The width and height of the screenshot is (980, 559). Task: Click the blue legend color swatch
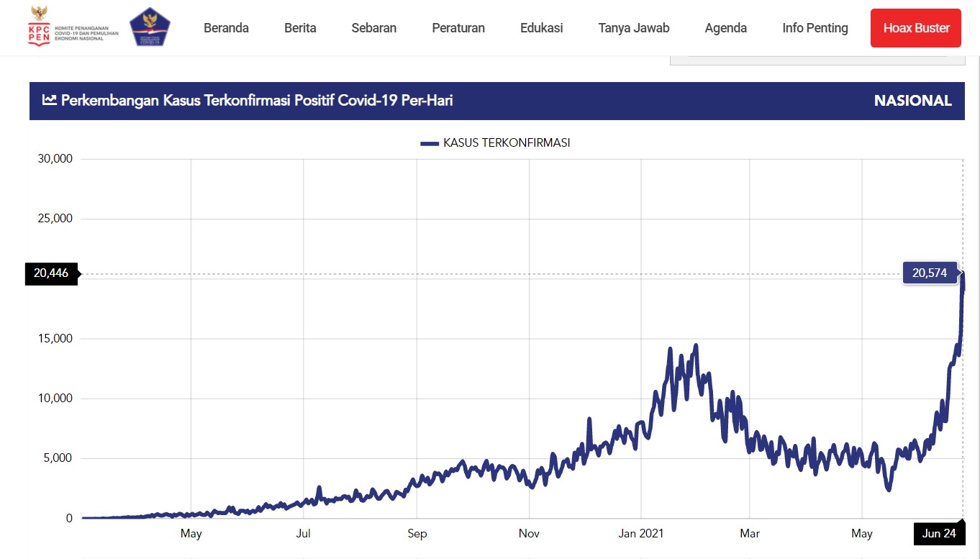tap(430, 144)
